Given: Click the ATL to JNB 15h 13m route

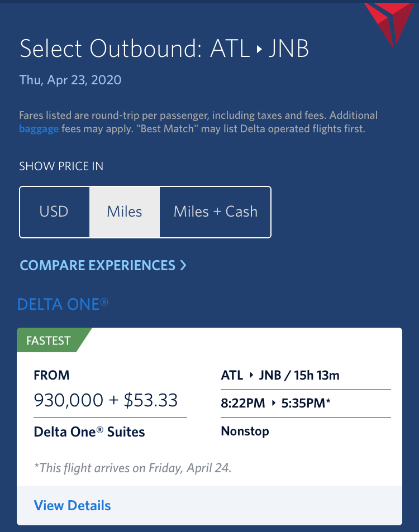Looking at the screenshot, I should pos(280,375).
